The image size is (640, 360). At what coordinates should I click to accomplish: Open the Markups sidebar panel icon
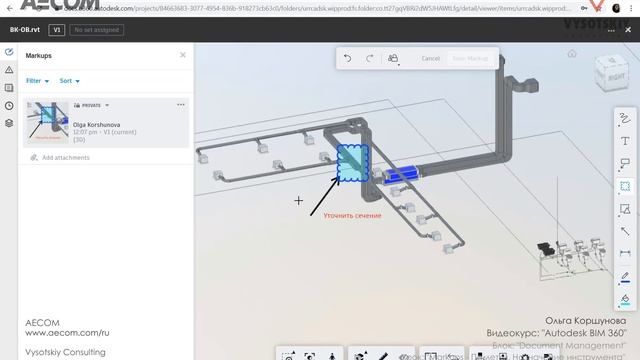[9, 52]
